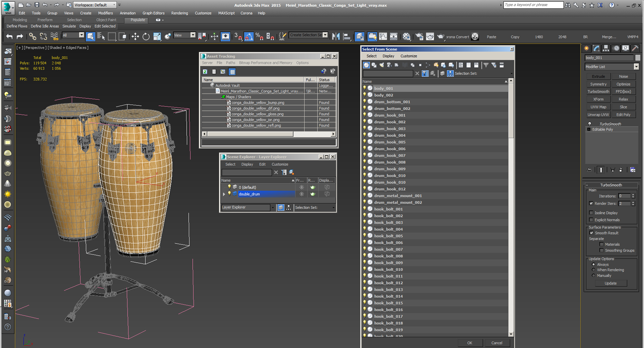Viewport: 644px width, 348px height.
Task: Activate the Bind to Space Warp tool
Action: (x=54, y=37)
